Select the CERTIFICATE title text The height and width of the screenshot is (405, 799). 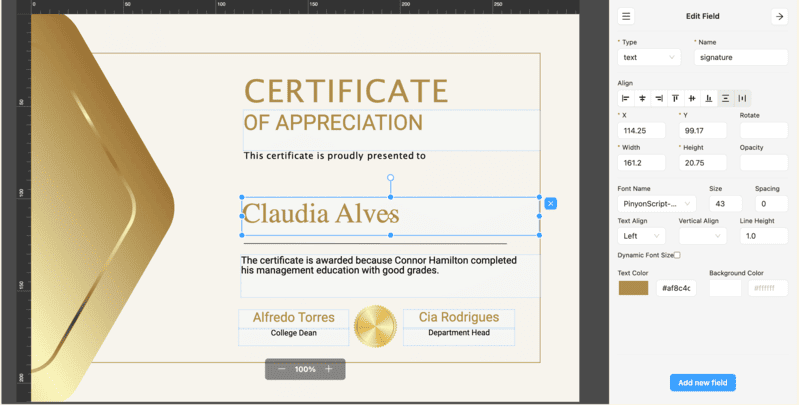346,92
